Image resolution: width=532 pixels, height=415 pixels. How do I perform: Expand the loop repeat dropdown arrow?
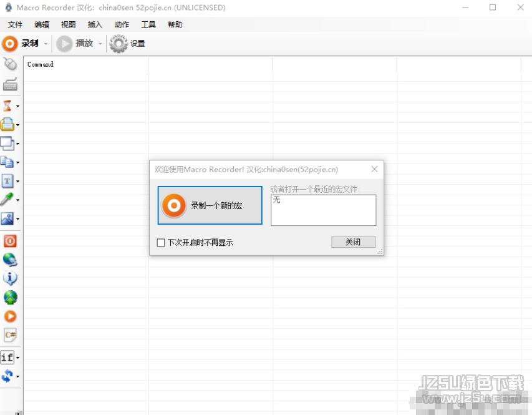coord(17,376)
